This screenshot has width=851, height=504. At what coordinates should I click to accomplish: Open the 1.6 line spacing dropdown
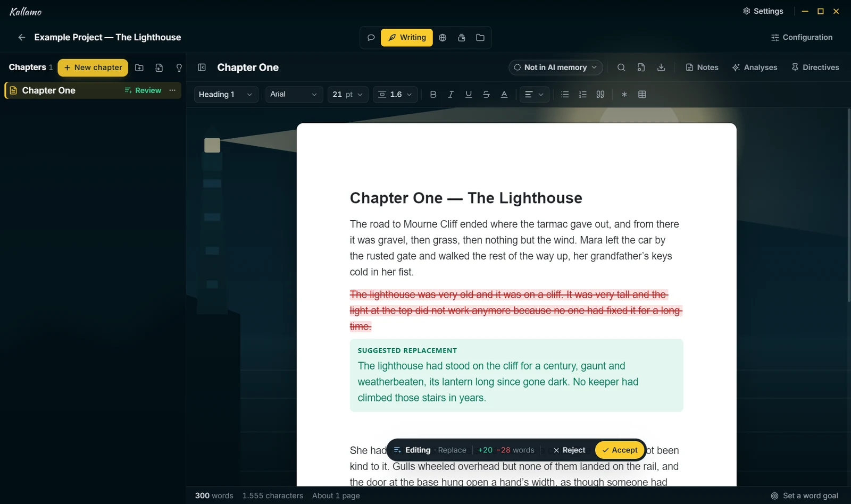(x=395, y=94)
